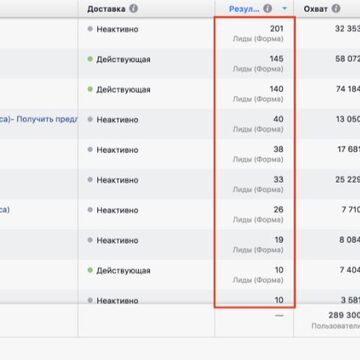The image size is (360, 360).
Task: Click the info icon next to Доставка
Action: [133, 9]
